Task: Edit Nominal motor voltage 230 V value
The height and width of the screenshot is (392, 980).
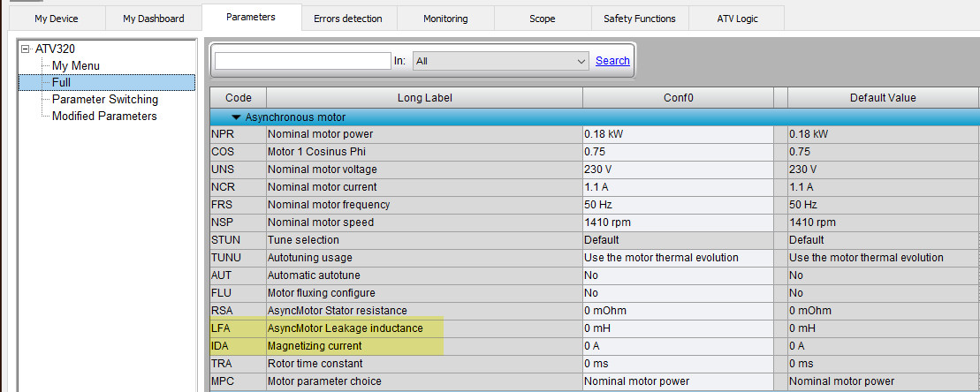Action: click(x=678, y=170)
